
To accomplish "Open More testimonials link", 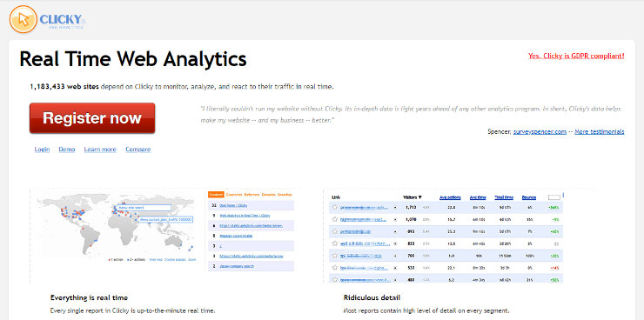I will 600,131.
